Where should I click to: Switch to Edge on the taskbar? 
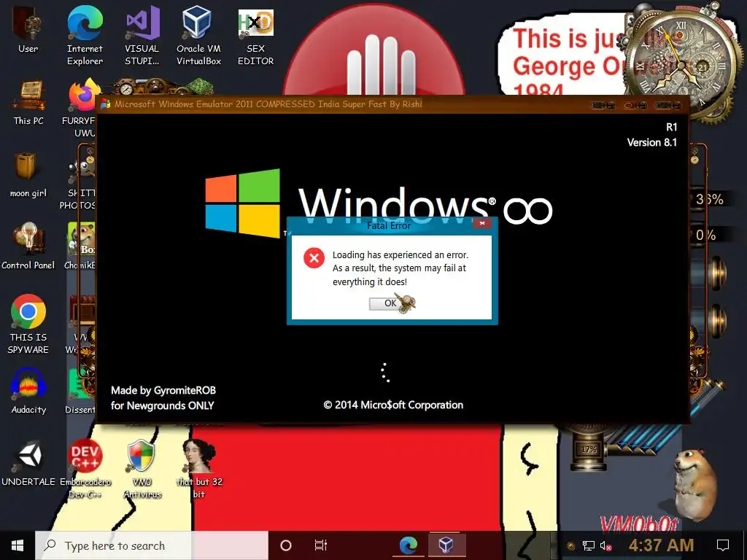coord(409,545)
